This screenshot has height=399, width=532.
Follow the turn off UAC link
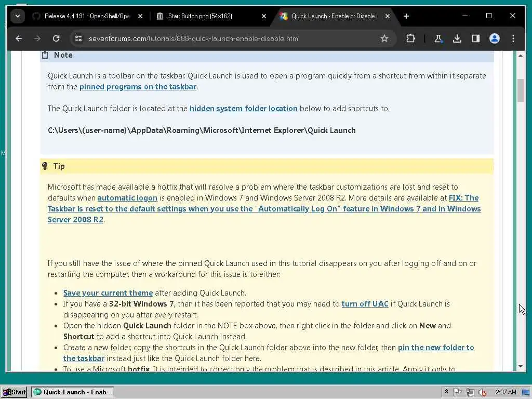pyautogui.click(x=365, y=303)
